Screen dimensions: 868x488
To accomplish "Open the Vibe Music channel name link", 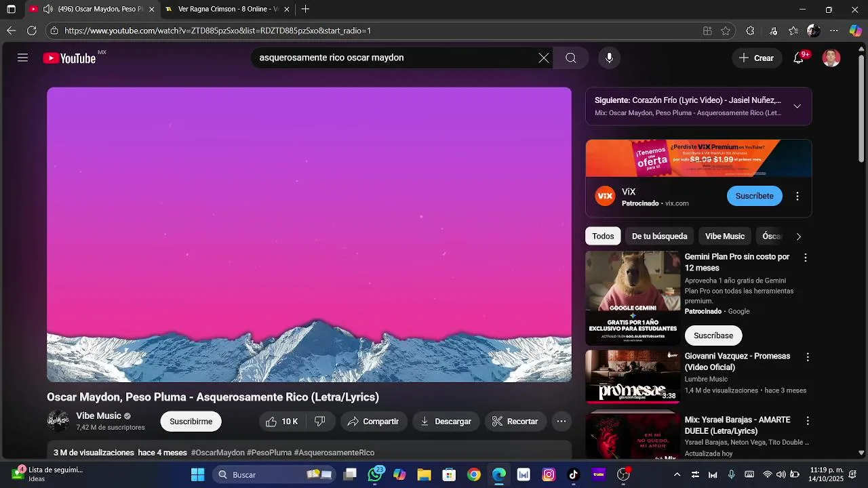I will pyautogui.click(x=99, y=416).
